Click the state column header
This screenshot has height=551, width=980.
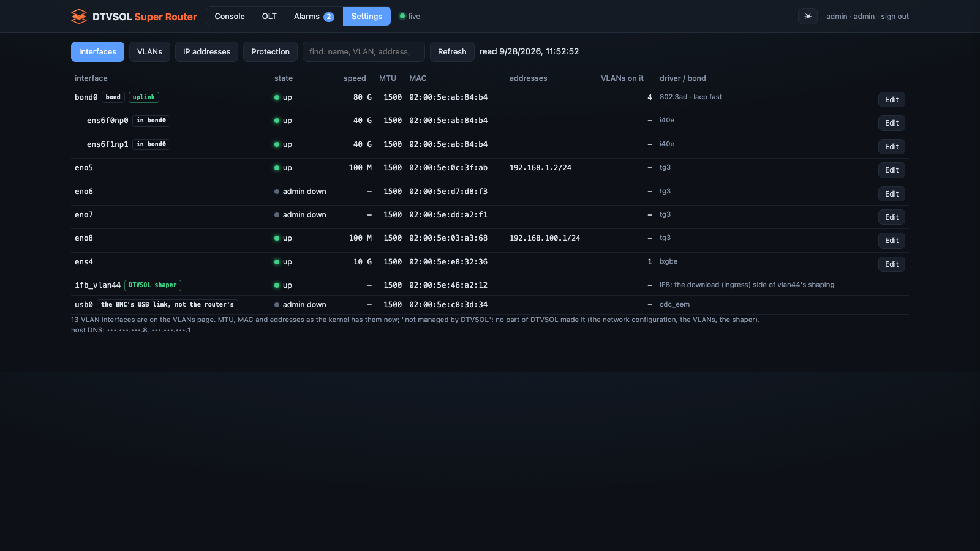point(284,78)
